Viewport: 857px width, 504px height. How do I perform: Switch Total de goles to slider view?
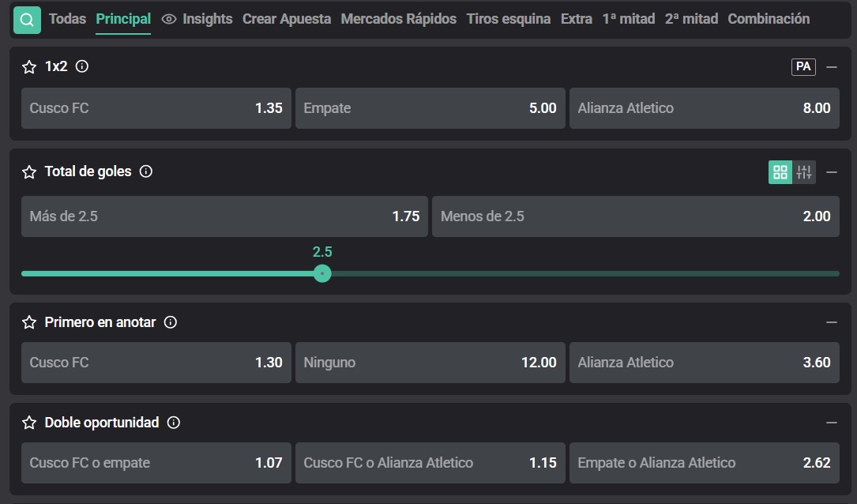(804, 172)
